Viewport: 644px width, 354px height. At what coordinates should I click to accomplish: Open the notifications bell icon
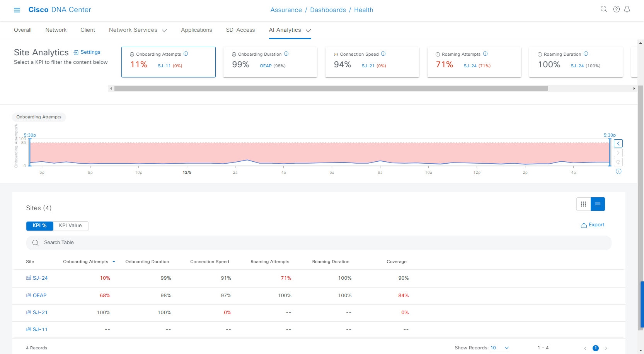[627, 9]
